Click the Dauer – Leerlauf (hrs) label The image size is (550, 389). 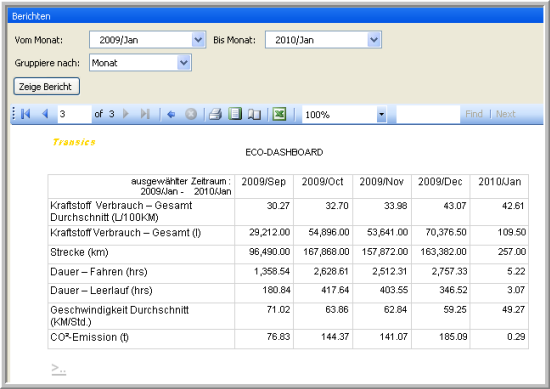point(101,291)
